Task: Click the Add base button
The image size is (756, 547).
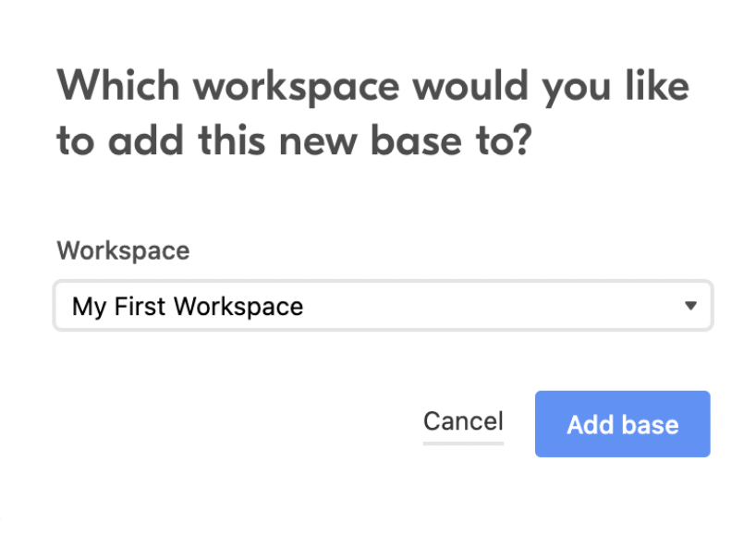Action: click(x=622, y=424)
